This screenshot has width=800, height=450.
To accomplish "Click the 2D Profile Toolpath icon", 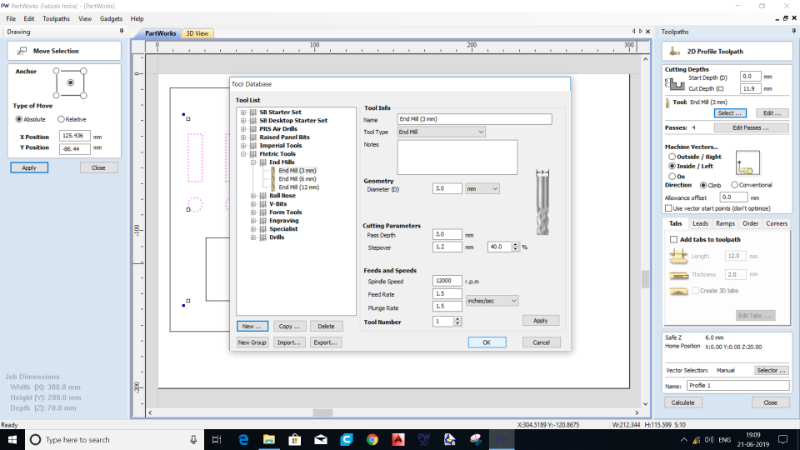I will (x=674, y=51).
